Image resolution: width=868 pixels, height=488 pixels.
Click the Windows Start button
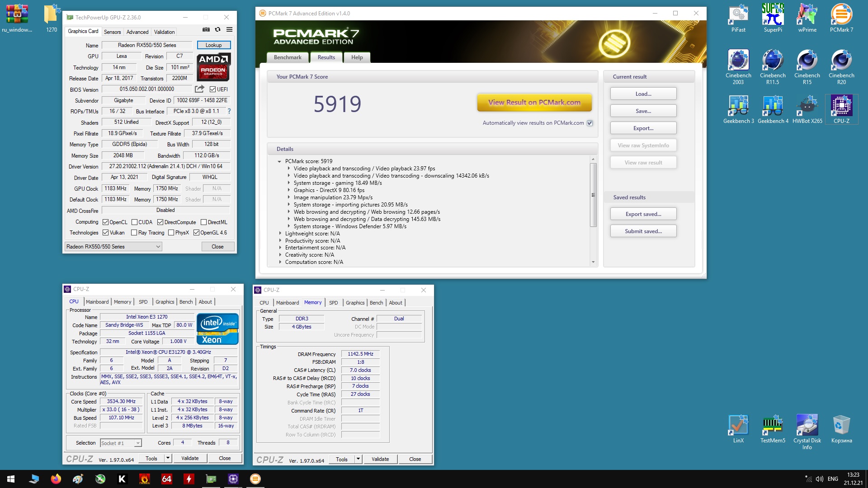[x=11, y=479]
